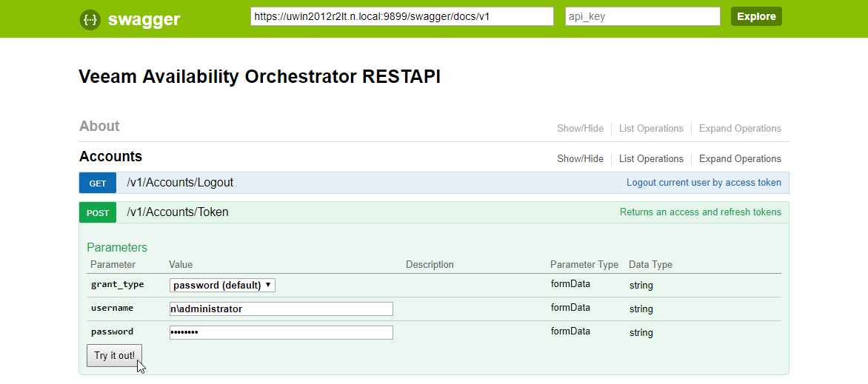
Task: Click Expand Operations for About section
Action: pos(740,128)
